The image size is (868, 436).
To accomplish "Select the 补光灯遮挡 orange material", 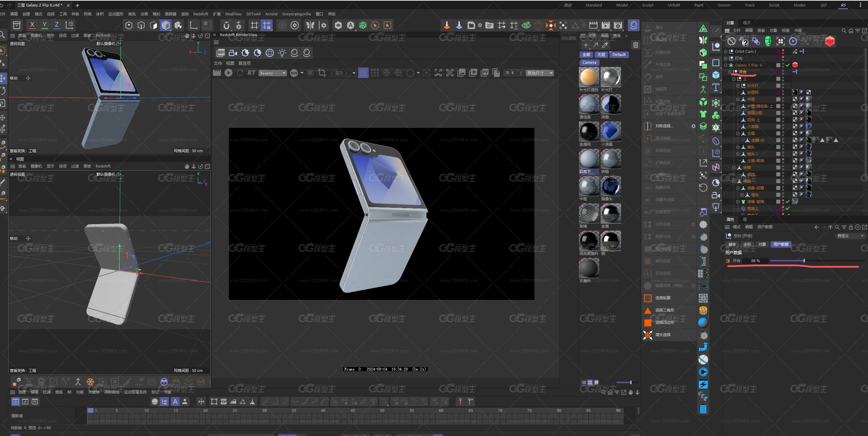I will click(x=589, y=77).
